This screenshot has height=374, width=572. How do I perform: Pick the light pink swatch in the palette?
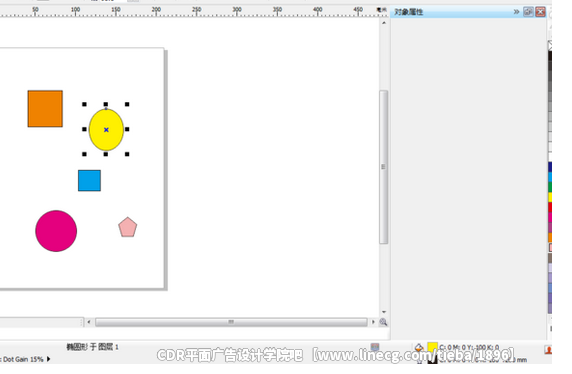550,247
